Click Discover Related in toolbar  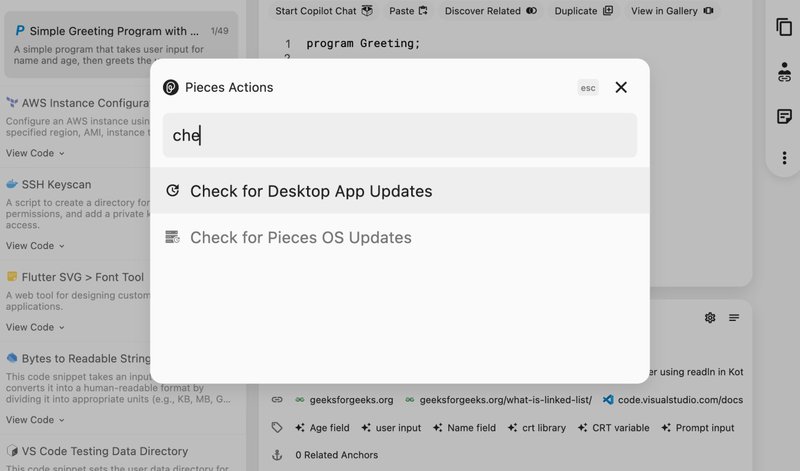click(x=490, y=11)
